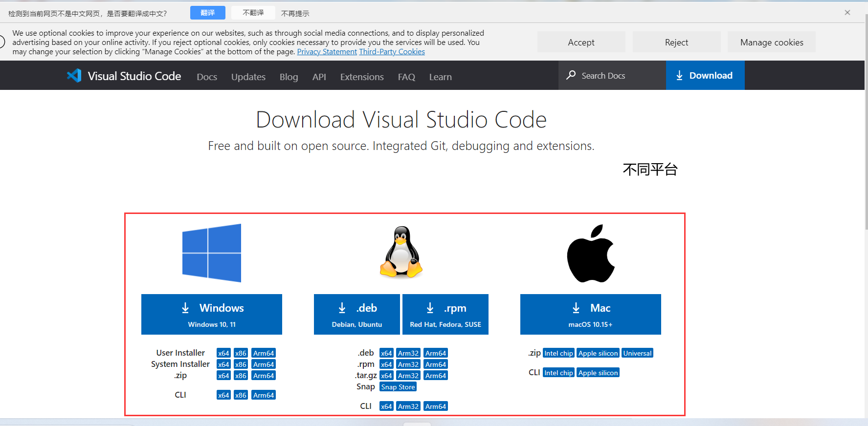Close the translation prompt bar
The height and width of the screenshot is (426, 868).
(x=847, y=13)
